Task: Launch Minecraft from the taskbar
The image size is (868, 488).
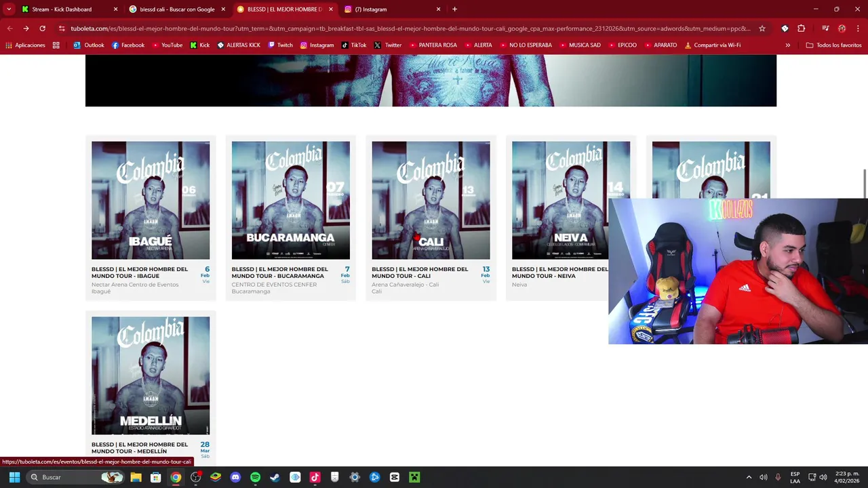Action: [414, 477]
